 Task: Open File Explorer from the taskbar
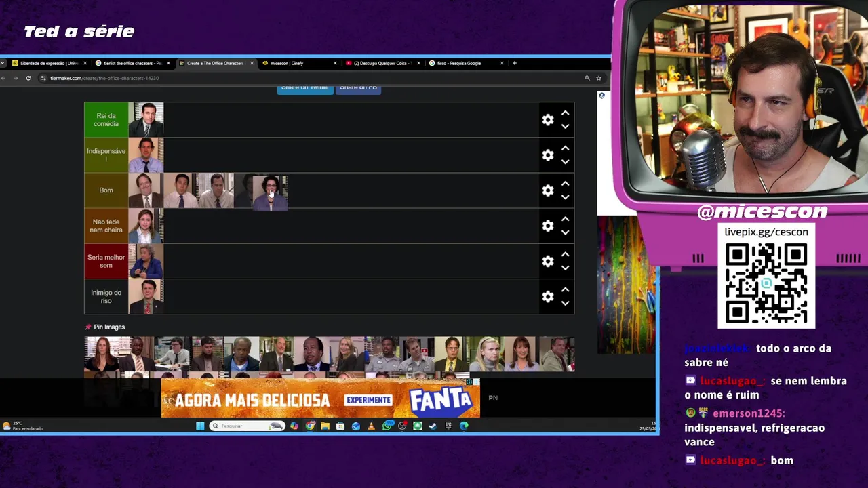coord(325,426)
